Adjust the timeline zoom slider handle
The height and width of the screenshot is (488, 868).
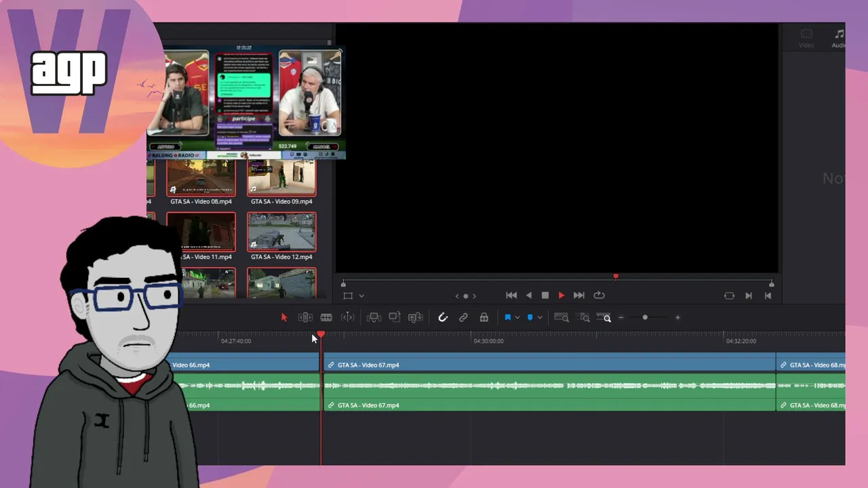pyautogui.click(x=645, y=317)
